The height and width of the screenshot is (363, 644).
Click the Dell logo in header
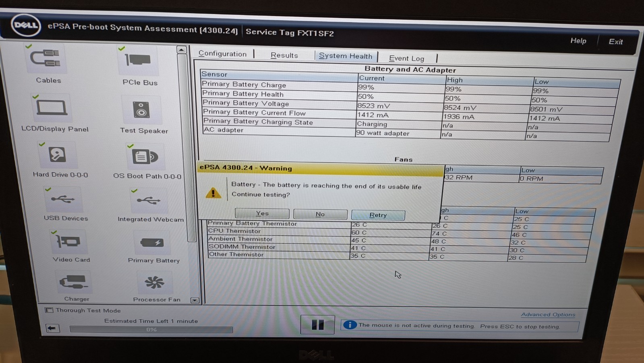[26, 25]
